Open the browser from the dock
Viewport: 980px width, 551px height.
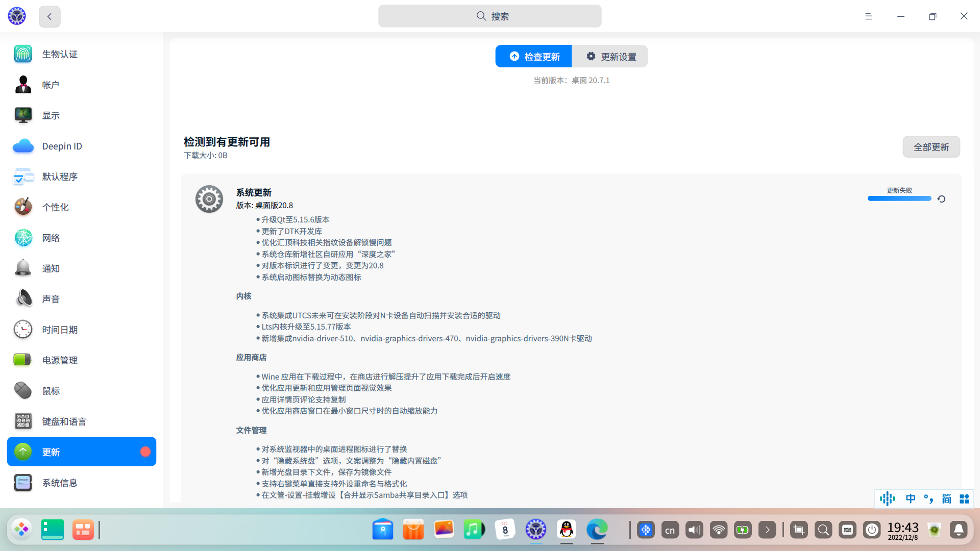(597, 530)
